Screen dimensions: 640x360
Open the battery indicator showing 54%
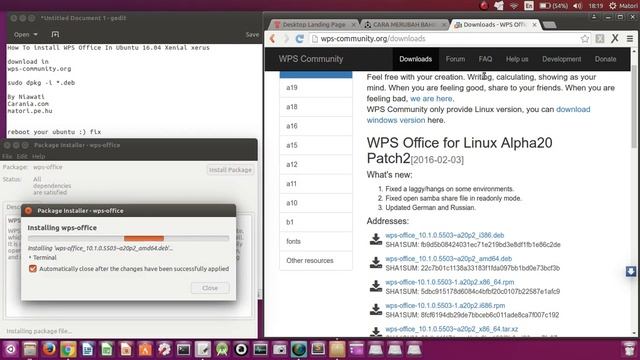pos(553,6)
